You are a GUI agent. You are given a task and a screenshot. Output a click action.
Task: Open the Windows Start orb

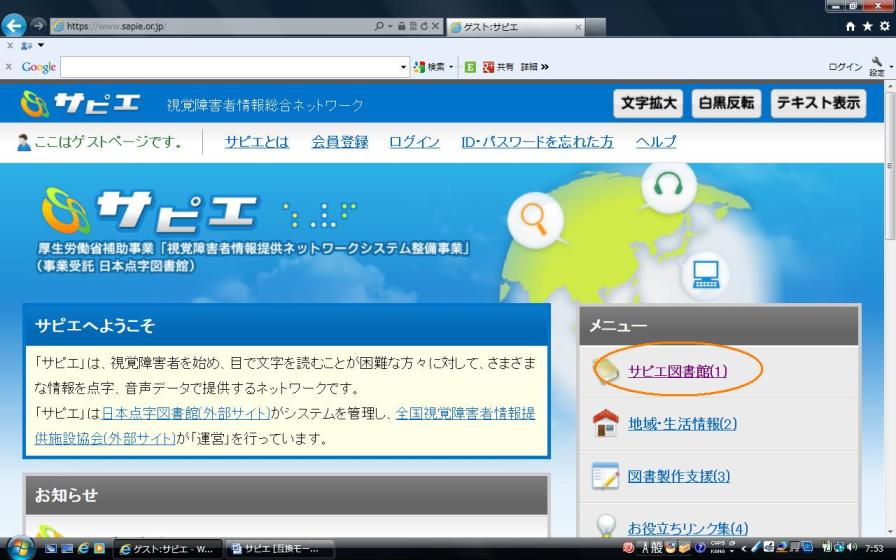21,548
